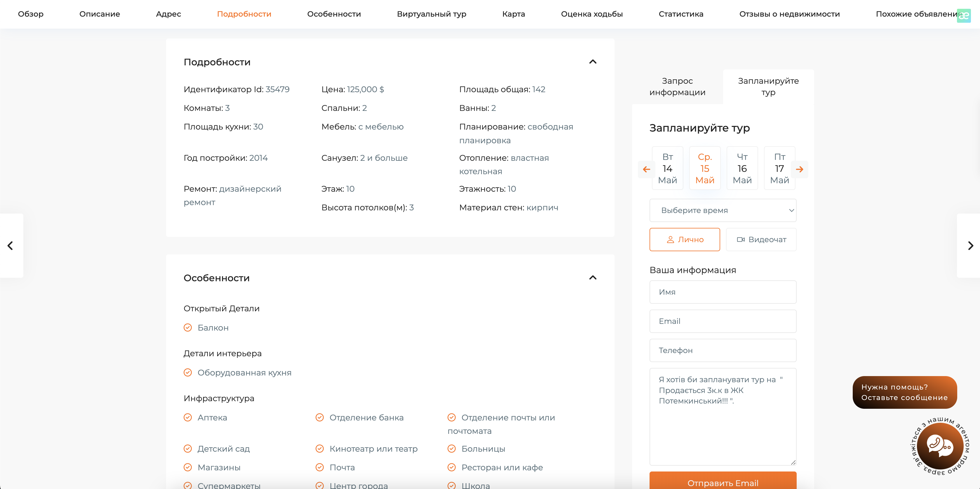Go to previous listing using left chevron
The height and width of the screenshot is (489, 980).
pyautogui.click(x=11, y=246)
